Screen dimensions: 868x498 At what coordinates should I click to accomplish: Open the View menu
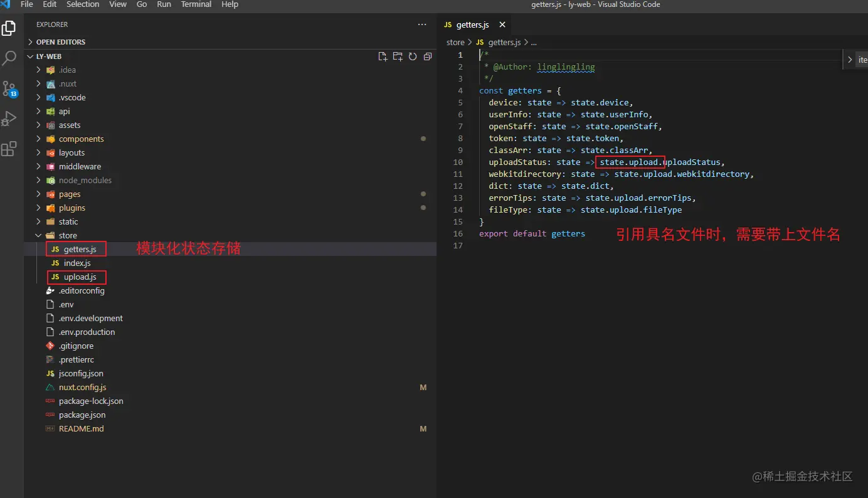[118, 4]
